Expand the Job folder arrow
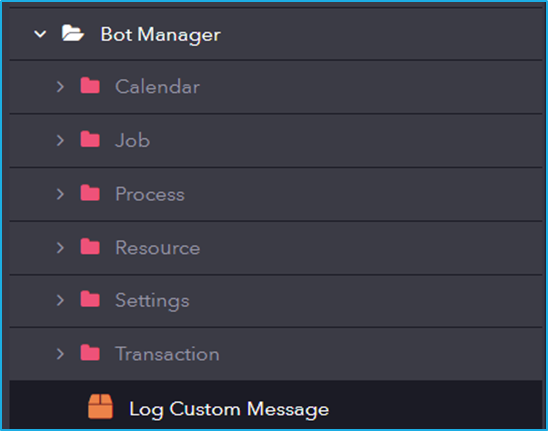This screenshot has height=431, width=548. pos(60,140)
